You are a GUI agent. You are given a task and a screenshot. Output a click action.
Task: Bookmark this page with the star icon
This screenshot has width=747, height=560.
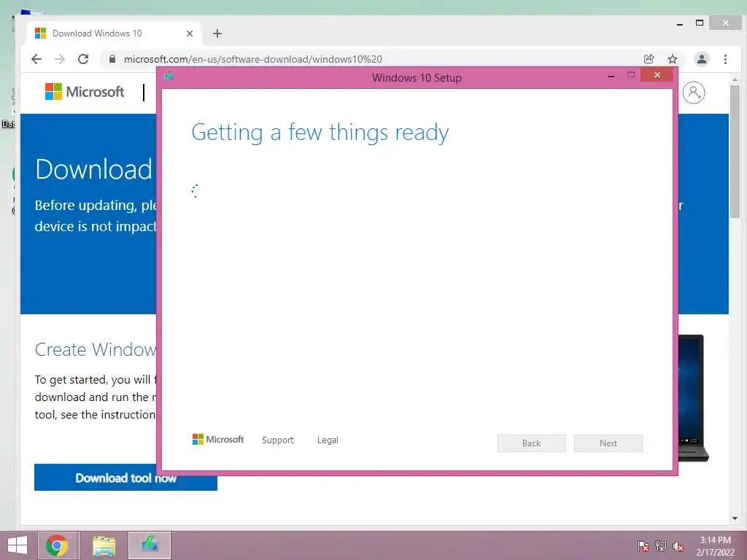[672, 59]
